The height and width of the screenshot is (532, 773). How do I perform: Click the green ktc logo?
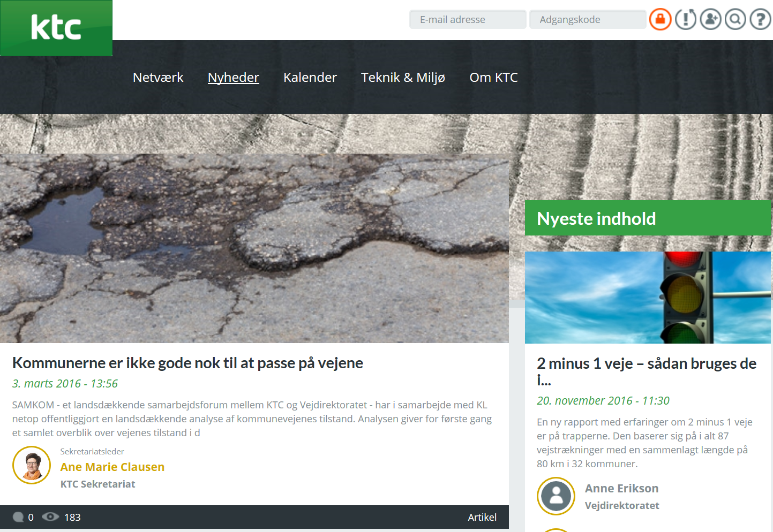(56, 28)
